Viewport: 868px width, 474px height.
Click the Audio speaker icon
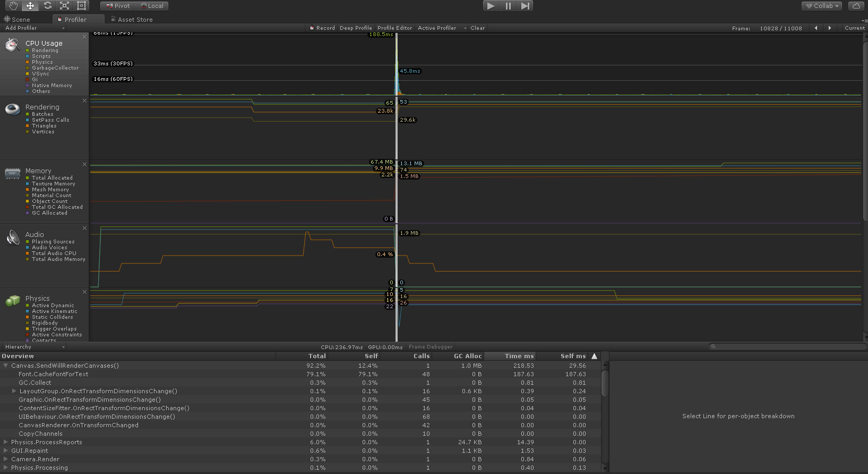pyautogui.click(x=12, y=237)
